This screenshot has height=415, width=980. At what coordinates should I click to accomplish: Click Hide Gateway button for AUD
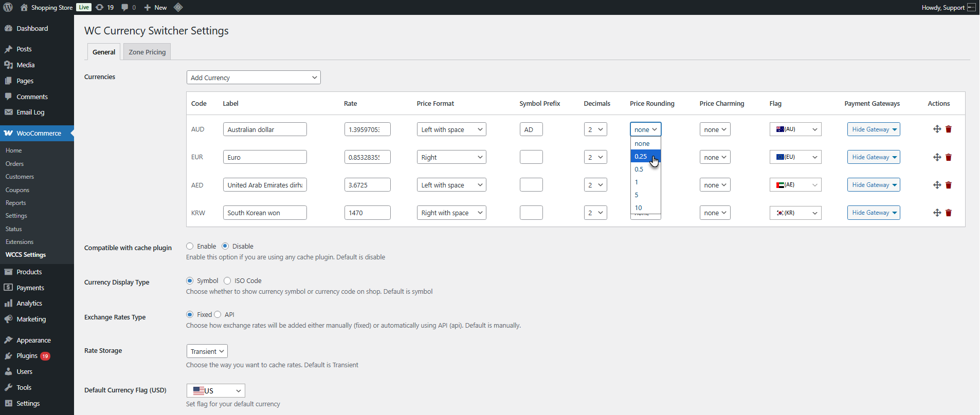click(874, 129)
